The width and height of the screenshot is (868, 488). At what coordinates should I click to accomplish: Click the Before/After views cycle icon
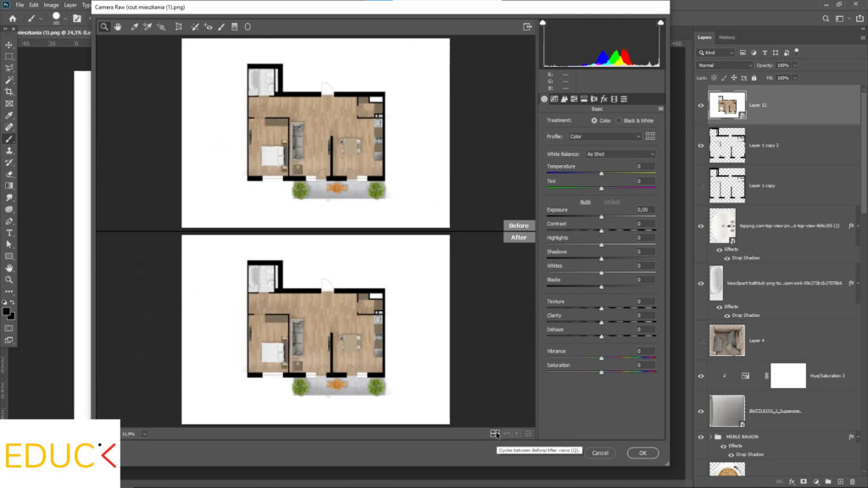[x=494, y=433]
